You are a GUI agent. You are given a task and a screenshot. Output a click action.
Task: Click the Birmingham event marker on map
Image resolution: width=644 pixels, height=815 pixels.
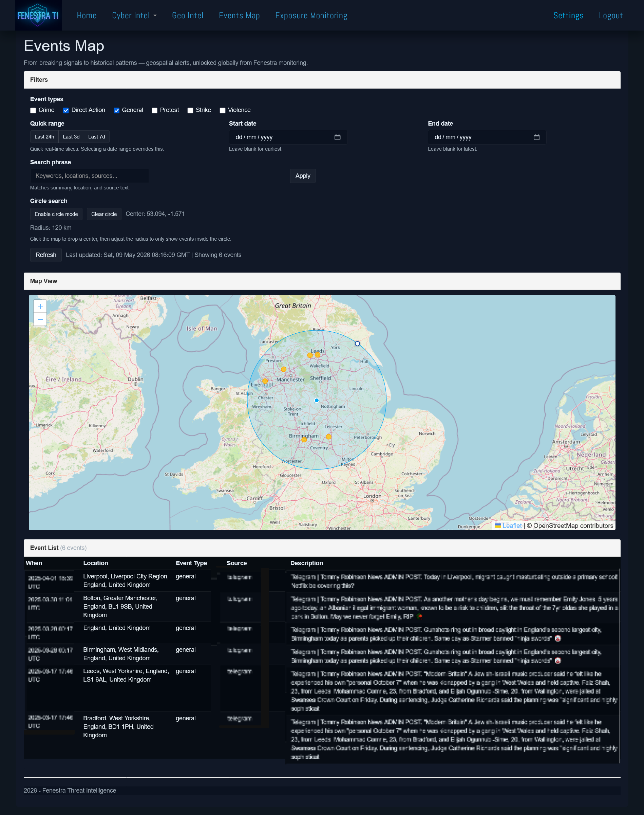tap(304, 439)
